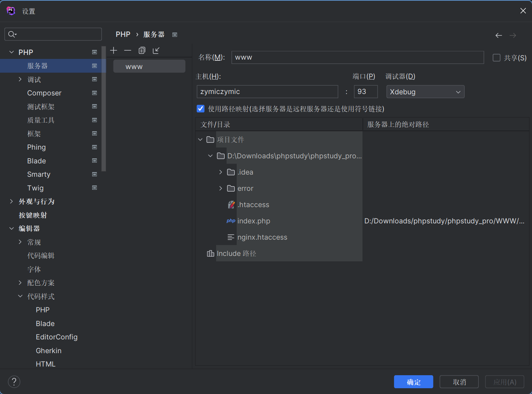Image resolution: width=532 pixels, height=394 pixels.
Task: Expand the 调试 tree node
Action: (x=20, y=79)
